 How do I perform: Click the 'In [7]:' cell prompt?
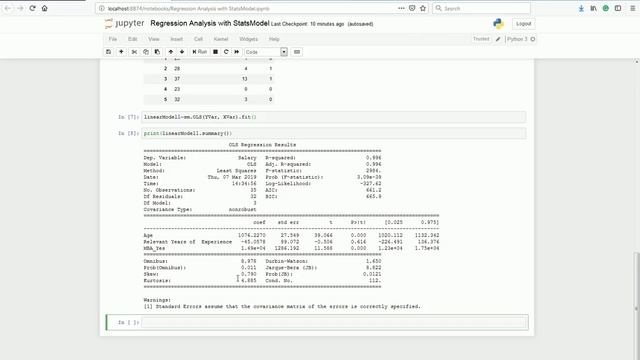(x=128, y=117)
